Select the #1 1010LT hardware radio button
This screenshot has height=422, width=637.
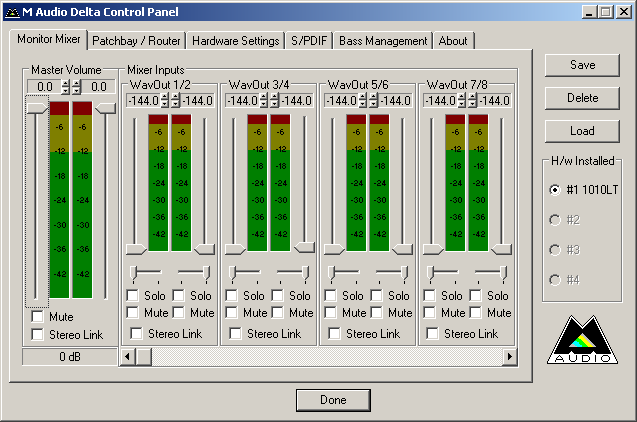tap(555, 190)
